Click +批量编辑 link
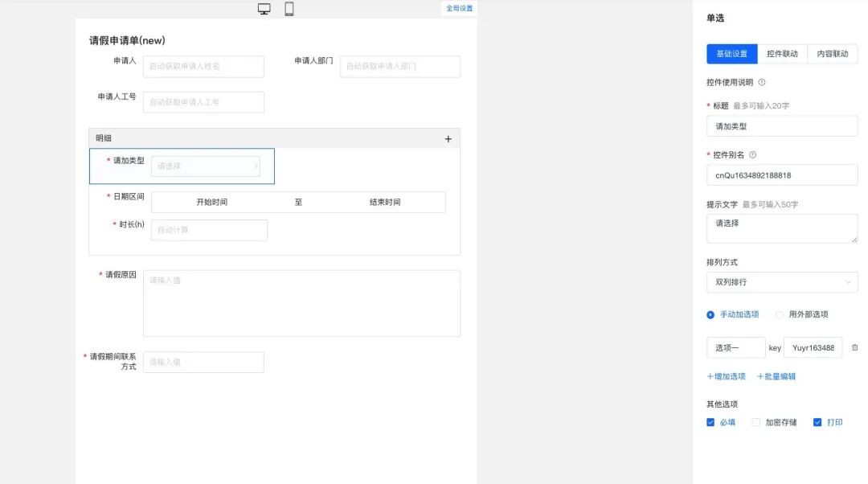Image resolution: width=868 pixels, height=484 pixels. pos(776,376)
